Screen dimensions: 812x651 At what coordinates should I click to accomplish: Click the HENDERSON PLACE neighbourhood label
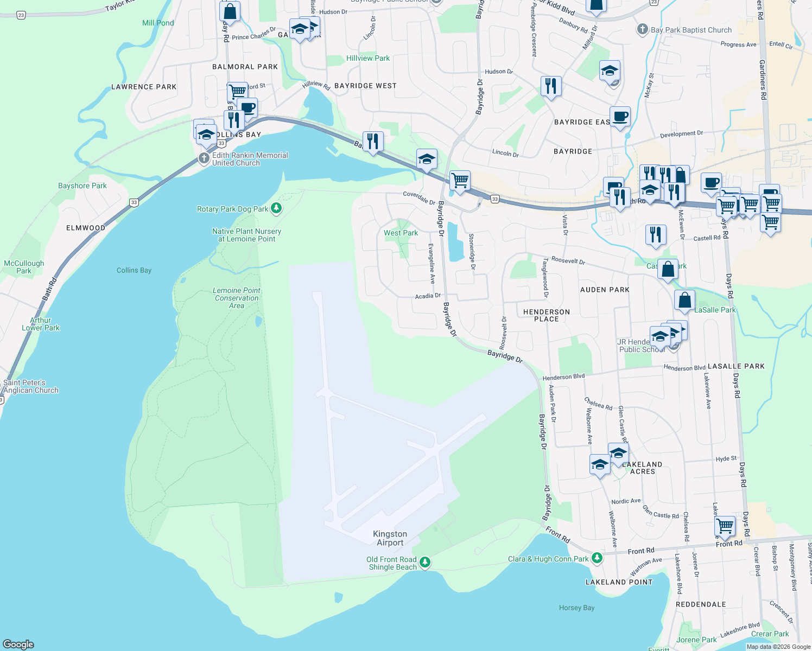pyautogui.click(x=547, y=315)
